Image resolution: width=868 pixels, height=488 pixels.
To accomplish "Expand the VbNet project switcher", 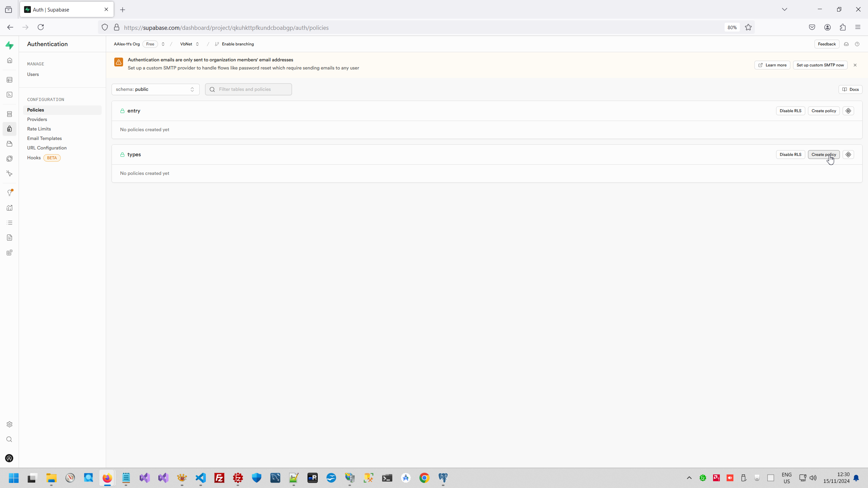I will [x=197, y=44].
